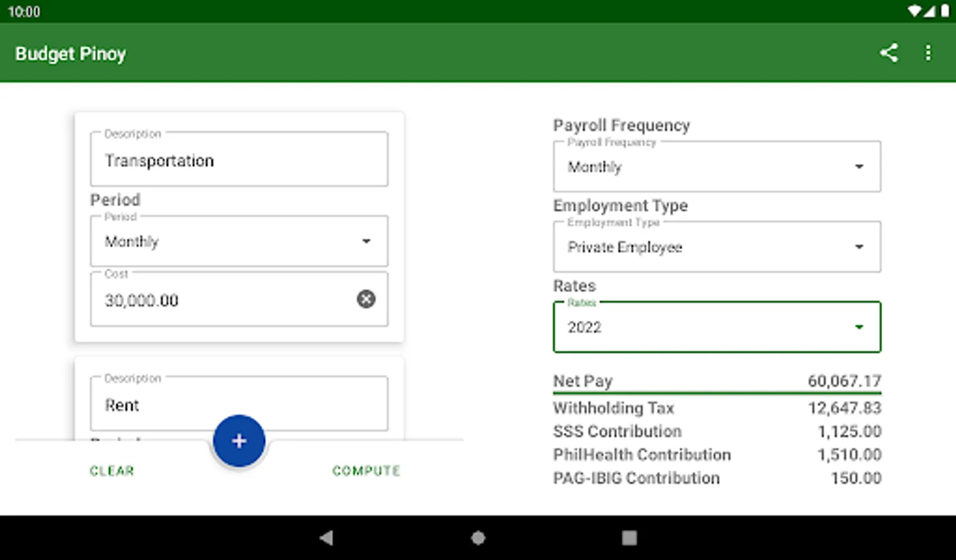Tap the blue plus add button
This screenshot has width=956, height=560.
(x=239, y=441)
